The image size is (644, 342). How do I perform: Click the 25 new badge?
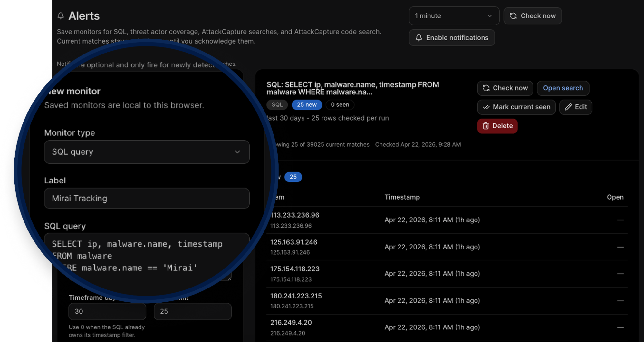click(307, 105)
